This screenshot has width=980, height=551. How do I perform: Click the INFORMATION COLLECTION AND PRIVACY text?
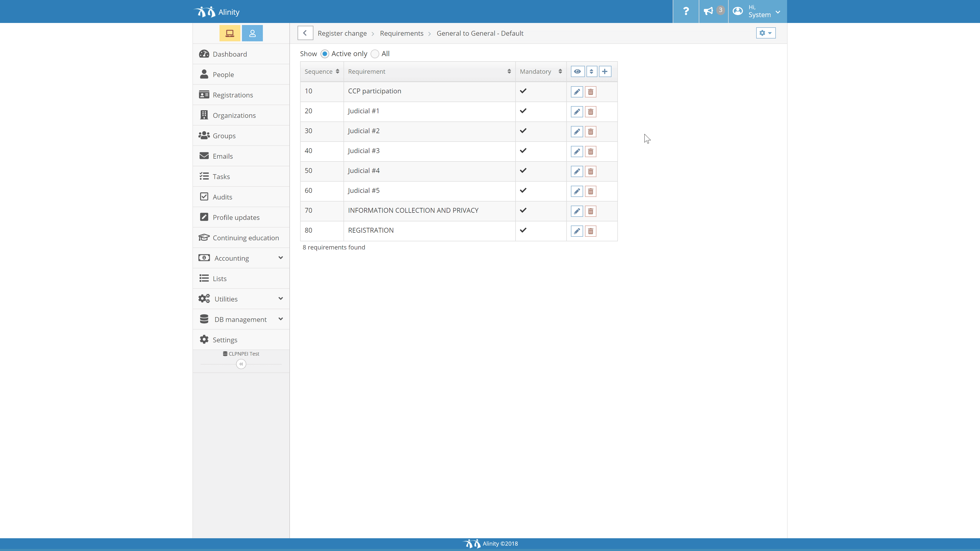point(413,211)
